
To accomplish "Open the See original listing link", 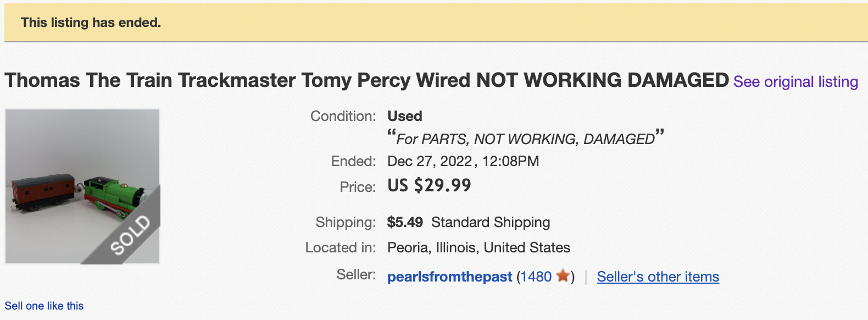I will [x=795, y=82].
